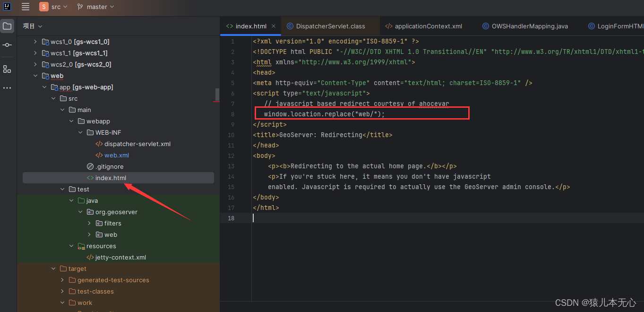Click the src folder icon

tap(63, 98)
